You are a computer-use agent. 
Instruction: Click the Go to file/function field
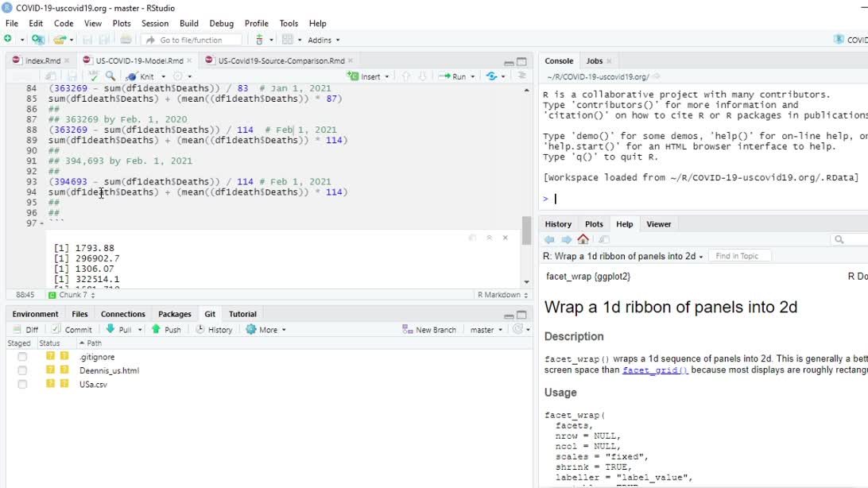[x=192, y=40]
